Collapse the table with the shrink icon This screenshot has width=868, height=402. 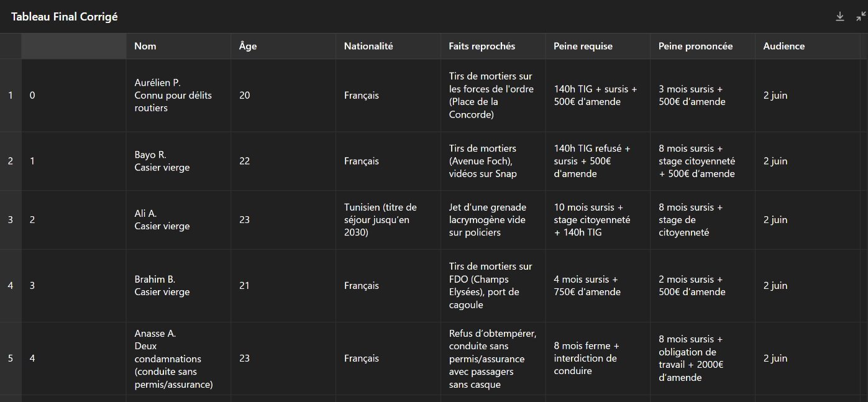(861, 17)
